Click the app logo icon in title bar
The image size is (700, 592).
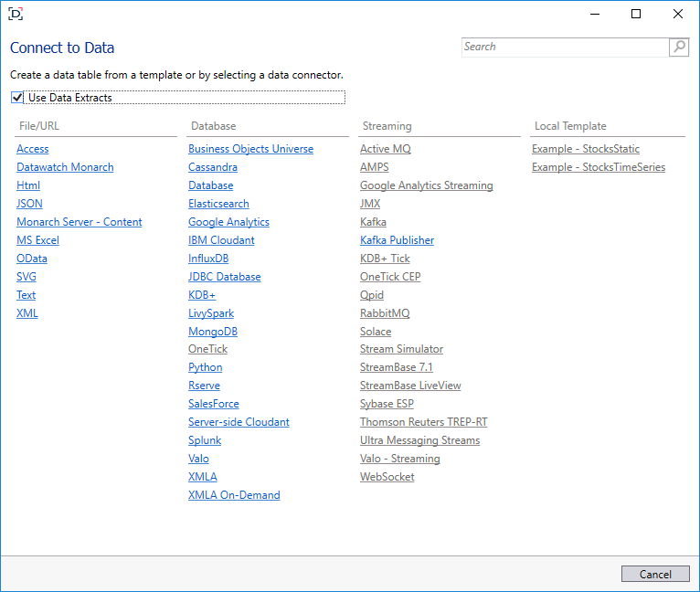coord(16,14)
